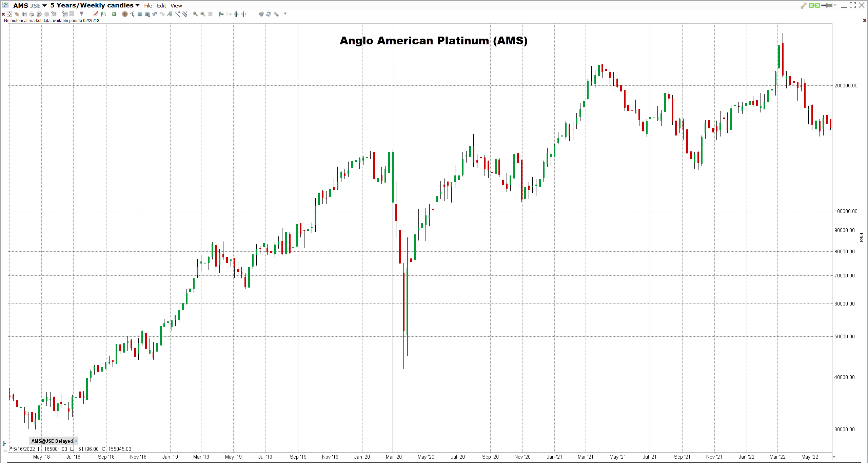
Task: Click the title bar gold wrench icon
Action: tap(804, 5)
